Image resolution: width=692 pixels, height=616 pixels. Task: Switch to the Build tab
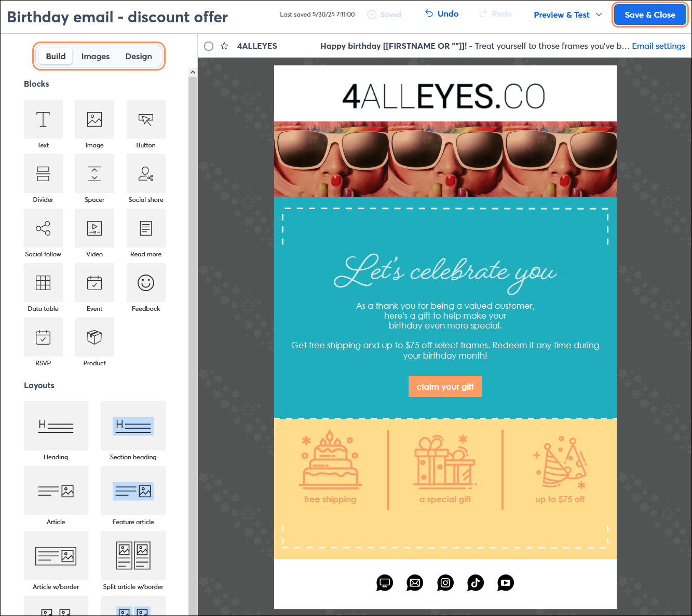56,56
